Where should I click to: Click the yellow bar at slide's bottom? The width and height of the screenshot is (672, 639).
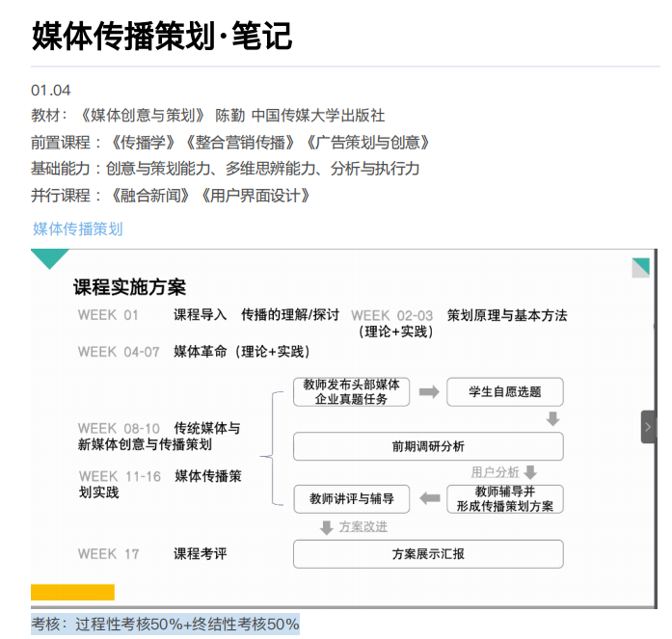click(x=72, y=592)
